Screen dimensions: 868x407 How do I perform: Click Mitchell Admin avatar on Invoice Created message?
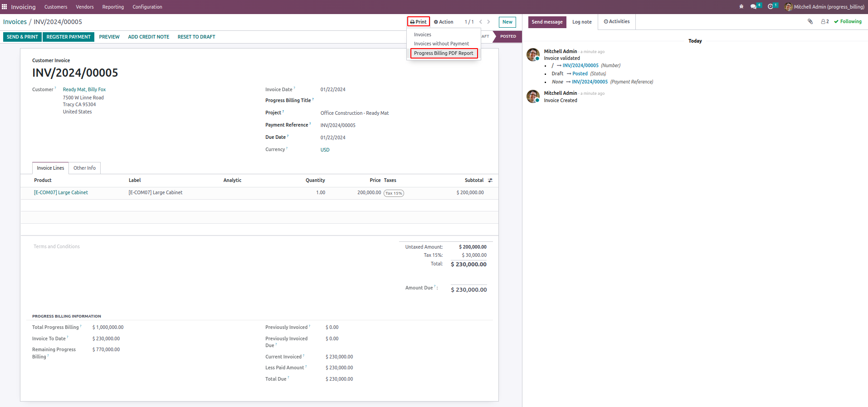pos(533,96)
